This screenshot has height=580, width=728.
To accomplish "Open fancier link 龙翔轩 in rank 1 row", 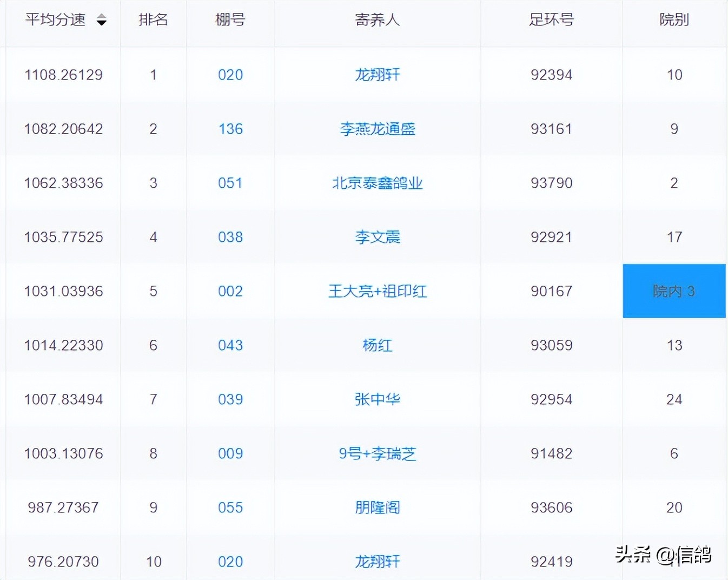I will tap(377, 75).
